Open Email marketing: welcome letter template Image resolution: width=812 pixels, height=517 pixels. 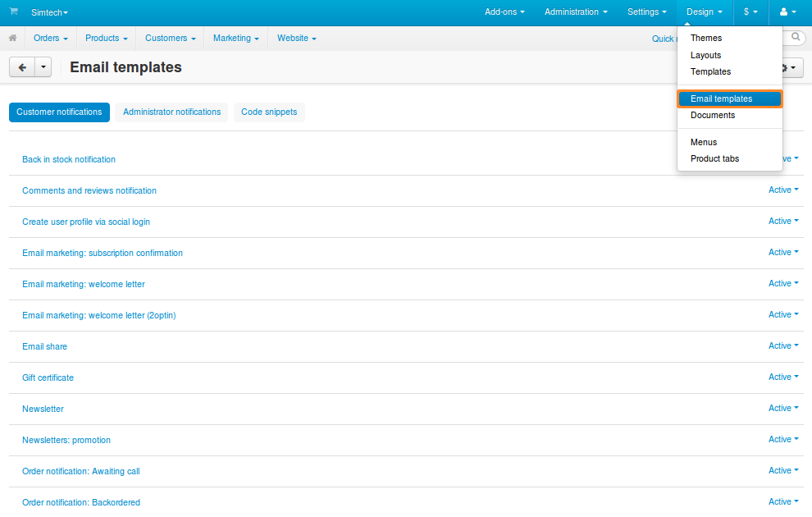(x=84, y=284)
